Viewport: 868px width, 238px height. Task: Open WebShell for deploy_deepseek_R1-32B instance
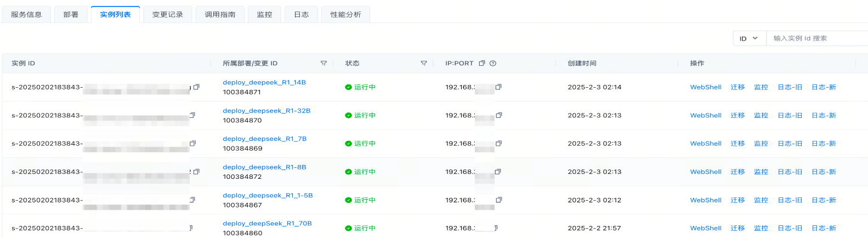(706, 116)
